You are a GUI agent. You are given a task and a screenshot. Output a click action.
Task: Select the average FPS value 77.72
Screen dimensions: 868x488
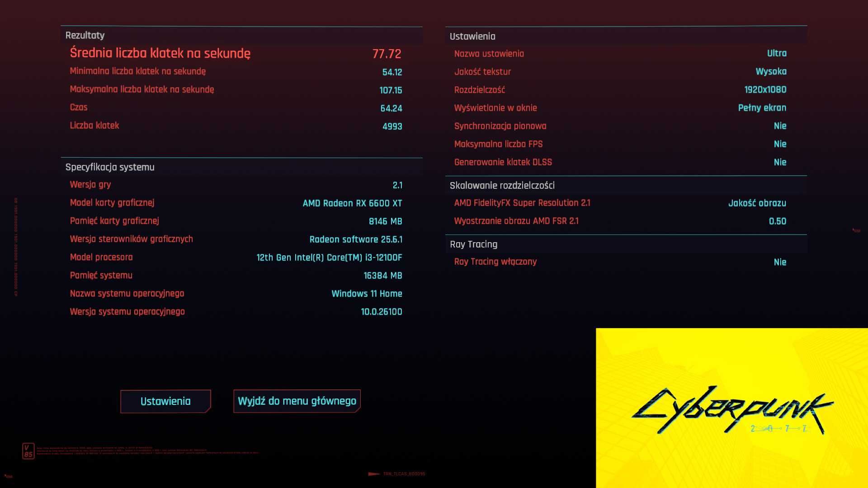click(387, 54)
